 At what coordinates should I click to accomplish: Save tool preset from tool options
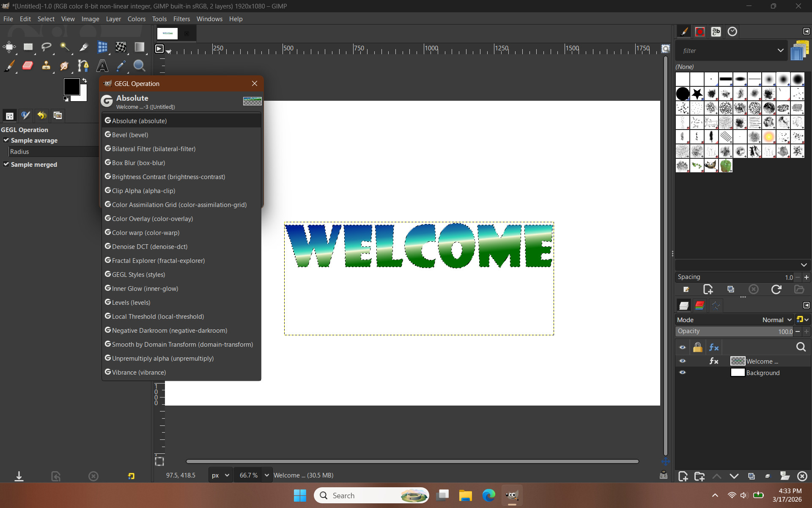19,476
